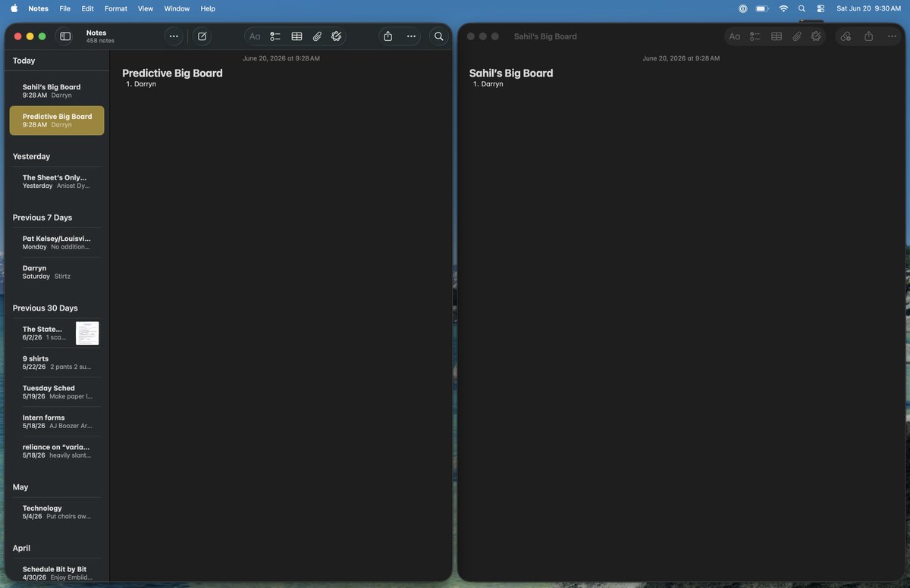The height and width of the screenshot is (588, 910).
Task: Open the left ellipsis menu beside the compose button
Action: [x=174, y=36]
